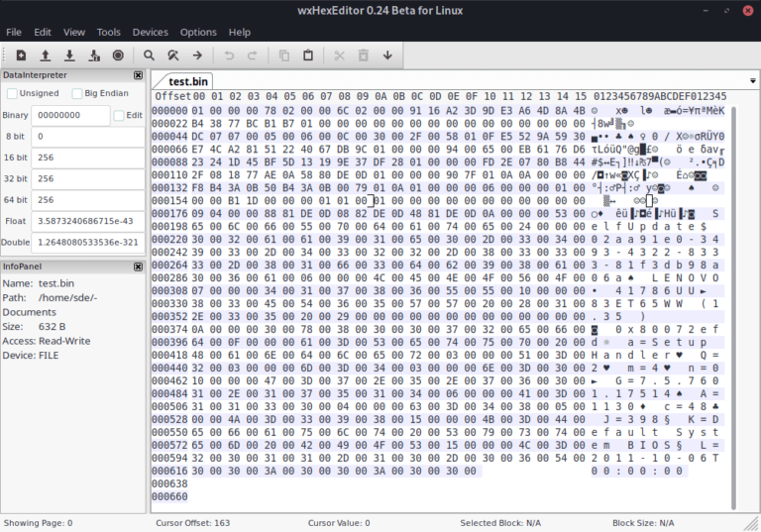Click the 8 bit value field
Viewport: 761px width, 532px height.
88,137
